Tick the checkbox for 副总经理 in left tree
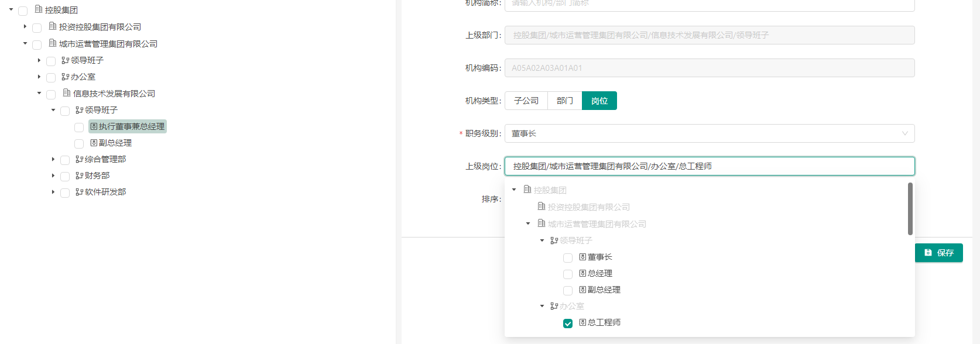 pos(79,144)
